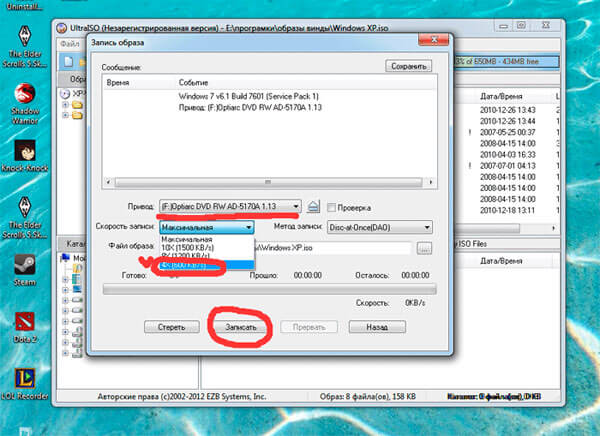Image resolution: width=600 pixels, height=436 pixels.
Task: Select the Steam desktop icon
Action: pyautogui.click(x=25, y=270)
